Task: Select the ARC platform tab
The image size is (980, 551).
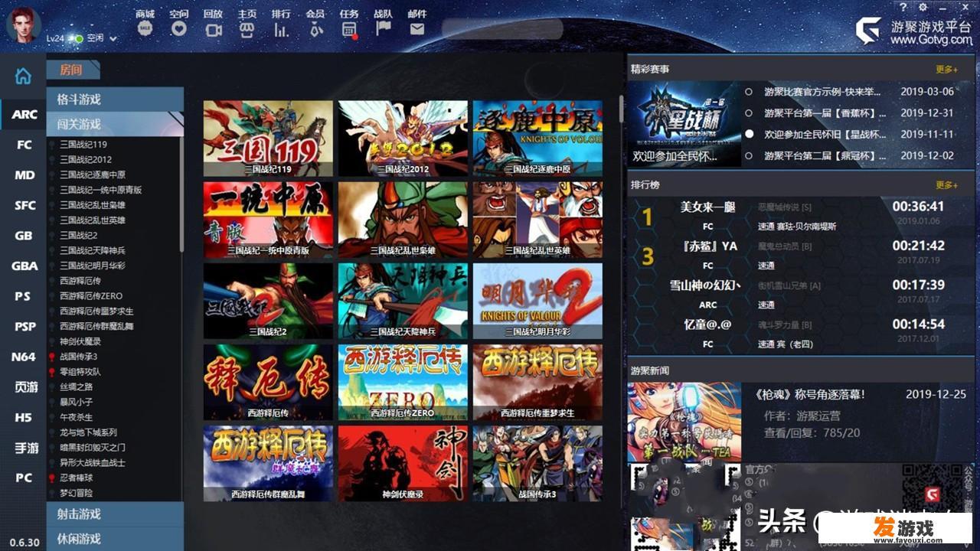Action: click(24, 115)
